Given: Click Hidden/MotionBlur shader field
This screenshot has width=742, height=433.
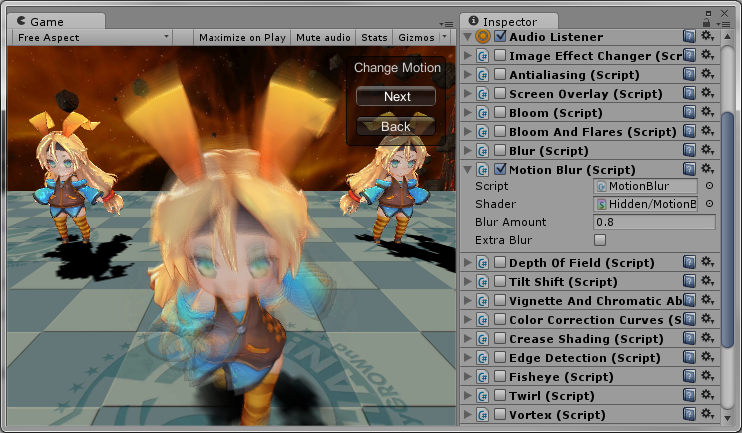Looking at the screenshot, I should (645, 204).
